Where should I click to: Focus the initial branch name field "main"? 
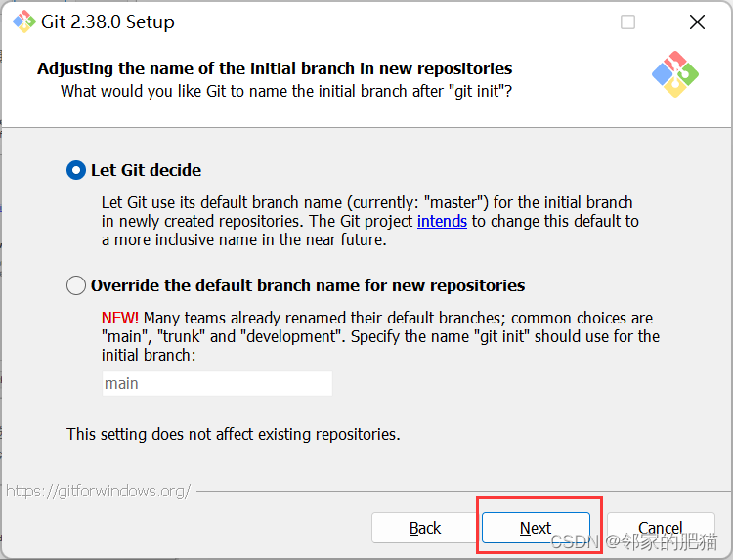coord(217,383)
